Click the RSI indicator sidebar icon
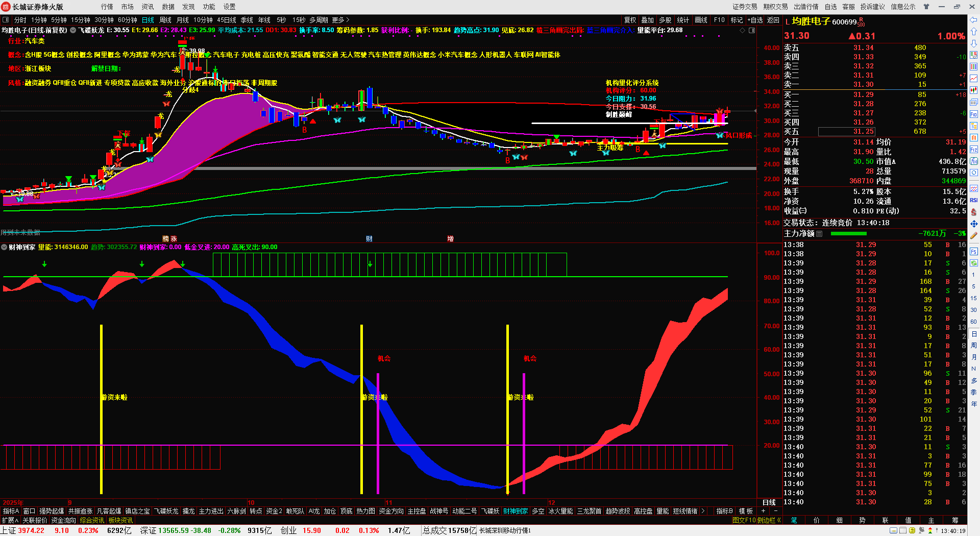This screenshot has width=980, height=536. [974, 200]
